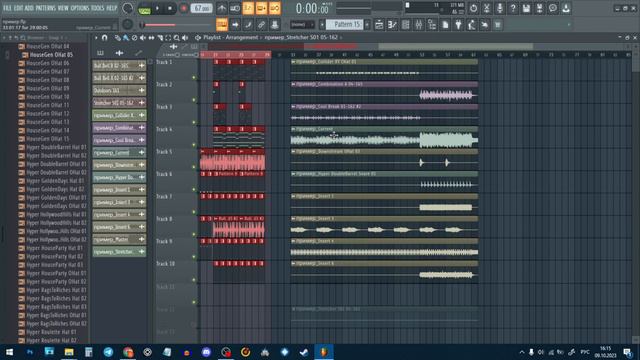The image size is (640, 360).
Task: Open clip menu arrow on Track 9 audio clip
Action: (293, 241)
